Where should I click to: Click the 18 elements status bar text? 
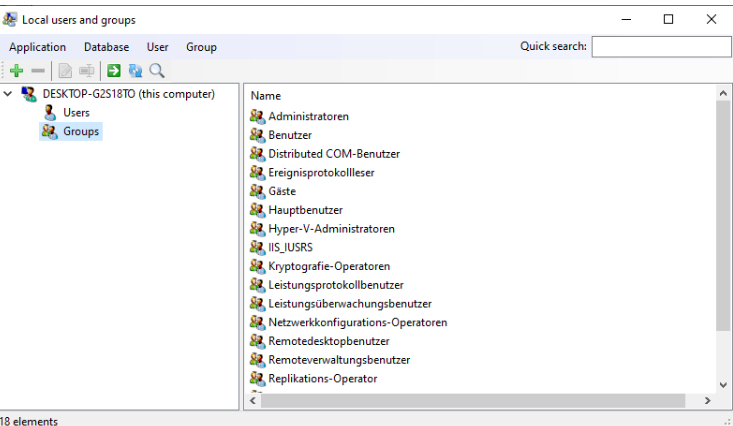click(29, 421)
